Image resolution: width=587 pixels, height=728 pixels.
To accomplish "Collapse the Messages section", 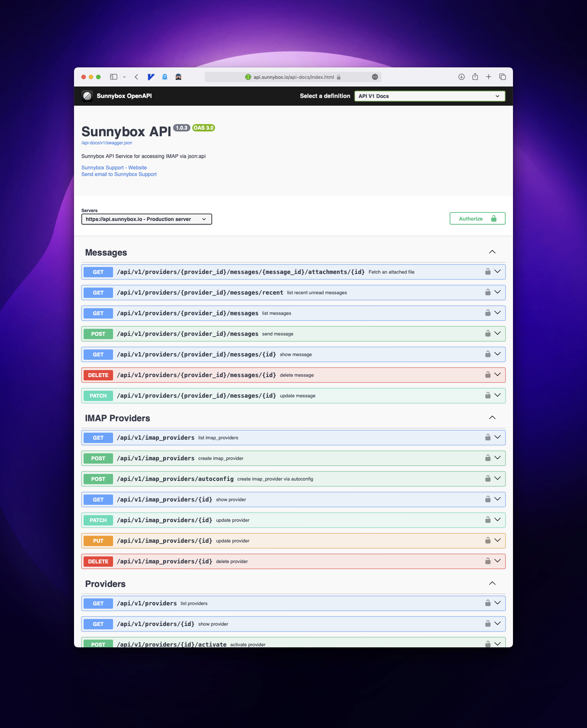I will [492, 252].
